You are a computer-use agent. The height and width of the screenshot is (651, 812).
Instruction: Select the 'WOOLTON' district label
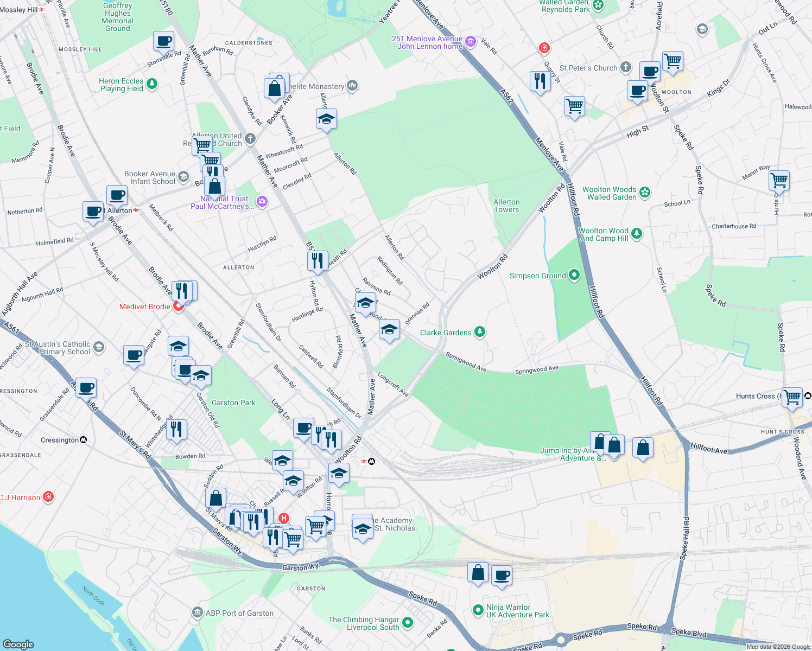click(677, 92)
